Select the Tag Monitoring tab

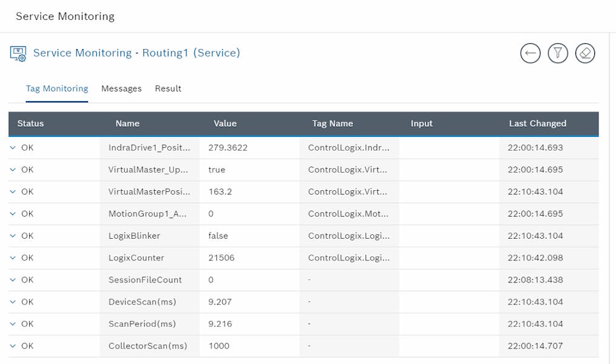click(57, 88)
